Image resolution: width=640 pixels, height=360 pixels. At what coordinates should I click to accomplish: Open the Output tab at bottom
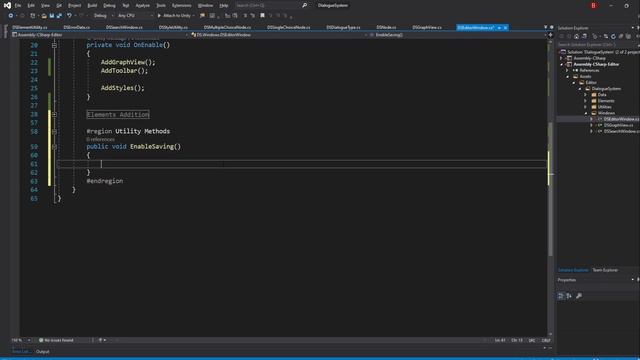(42, 351)
